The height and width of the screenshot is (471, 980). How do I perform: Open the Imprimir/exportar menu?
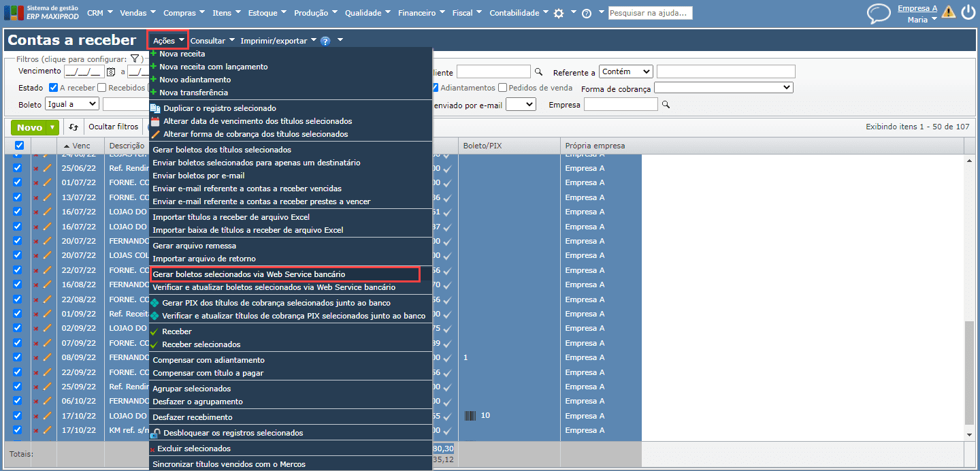[x=278, y=41]
